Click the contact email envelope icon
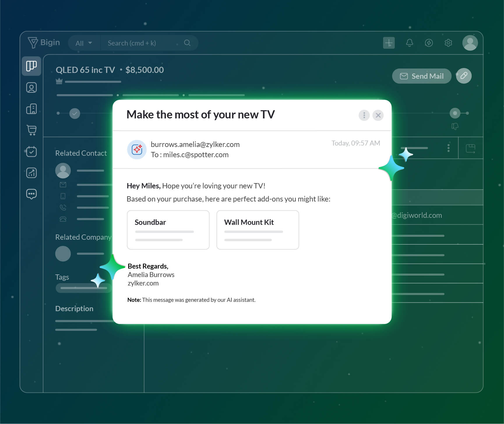Screen dimensions: 504x424 63,185
